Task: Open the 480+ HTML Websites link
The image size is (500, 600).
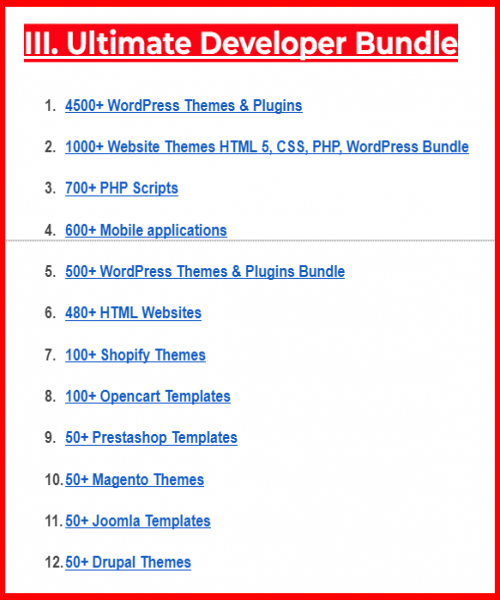Action: [133, 313]
